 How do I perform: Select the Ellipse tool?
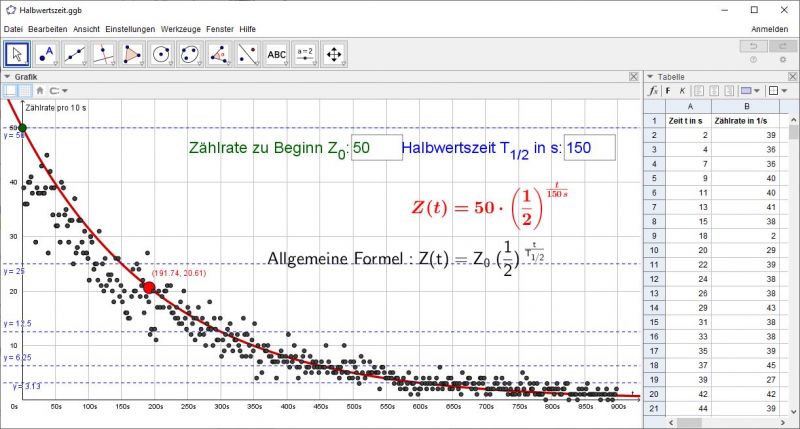[190, 54]
